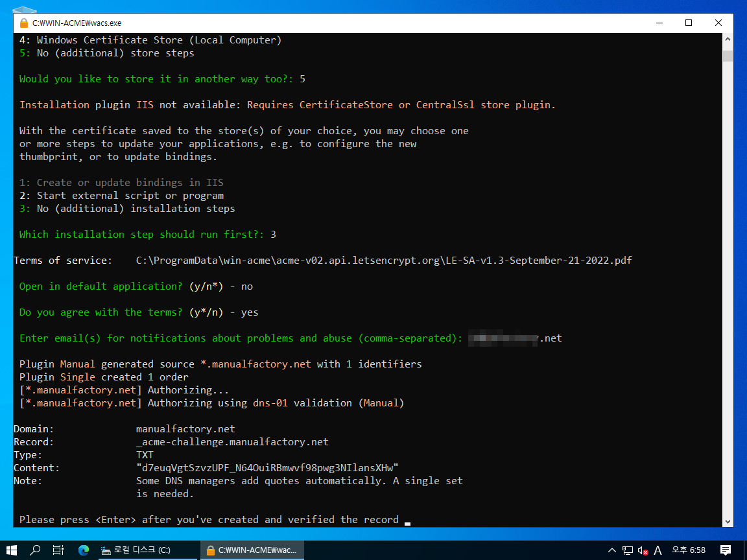Select the wacs.exe taskbar button
Screen dimensions: 747x560
(252, 550)
